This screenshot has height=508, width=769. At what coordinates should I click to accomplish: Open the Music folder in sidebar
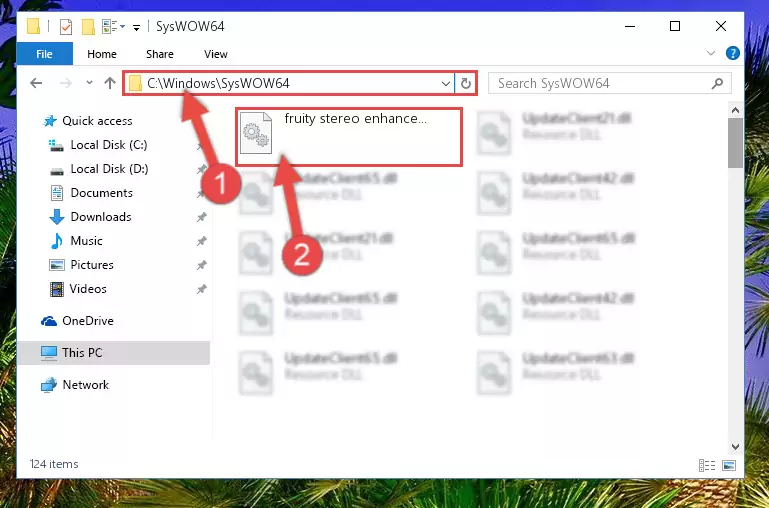click(x=86, y=241)
